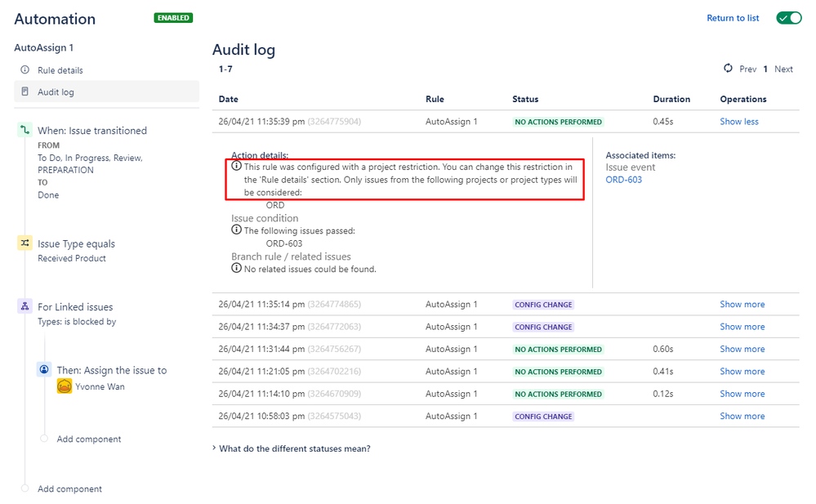Add component inside the linked issues branch
The image size is (816, 504).
pos(88,439)
